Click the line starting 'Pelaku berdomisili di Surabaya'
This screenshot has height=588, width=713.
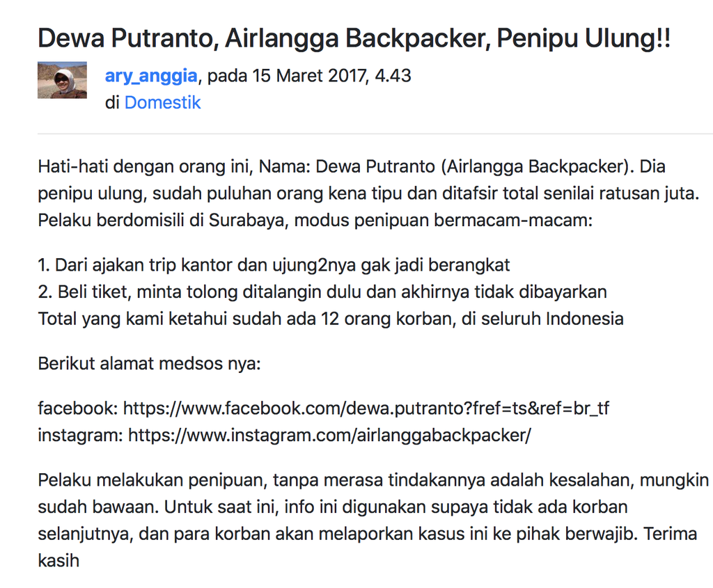[315, 221]
